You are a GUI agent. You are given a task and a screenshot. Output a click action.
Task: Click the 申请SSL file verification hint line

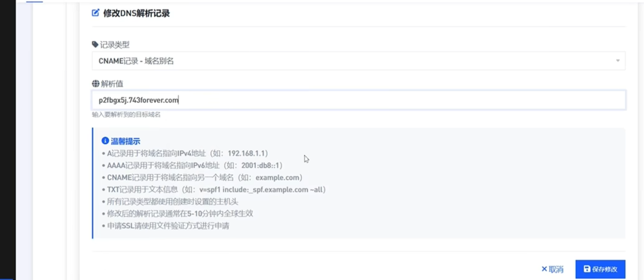coord(165,225)
